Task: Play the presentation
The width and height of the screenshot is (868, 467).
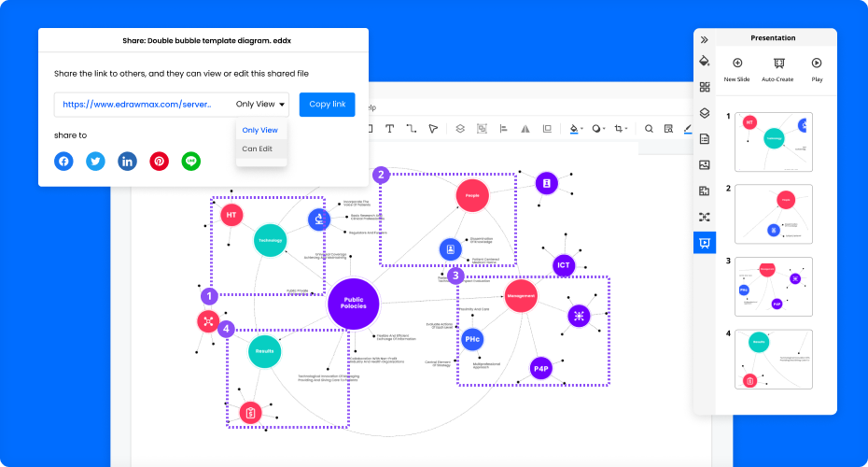Action: click(817, 64)
